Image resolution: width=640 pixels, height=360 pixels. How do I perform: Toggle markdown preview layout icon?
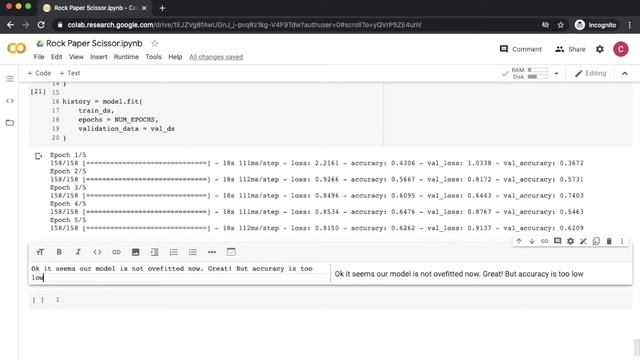pos(231,252)
